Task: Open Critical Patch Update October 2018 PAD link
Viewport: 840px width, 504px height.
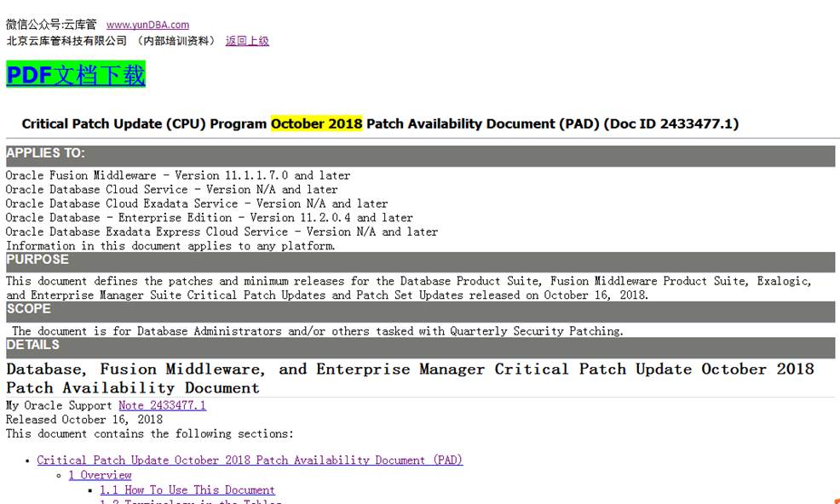Action: pyautogui.click(x=250, y=460)
